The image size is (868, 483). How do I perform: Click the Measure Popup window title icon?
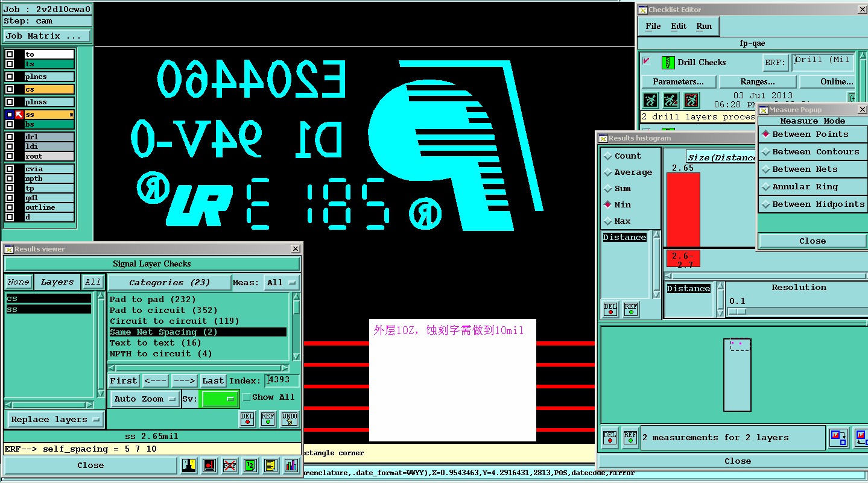click(x=763, y=110)
